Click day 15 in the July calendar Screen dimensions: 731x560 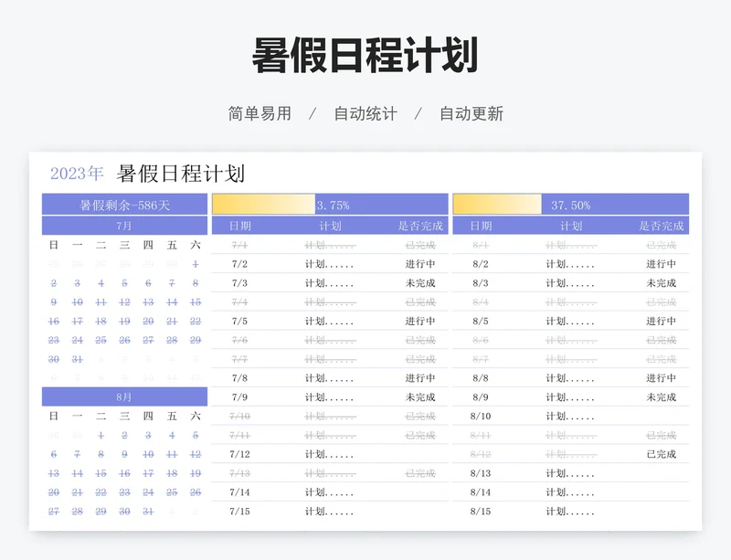(196, 302)
